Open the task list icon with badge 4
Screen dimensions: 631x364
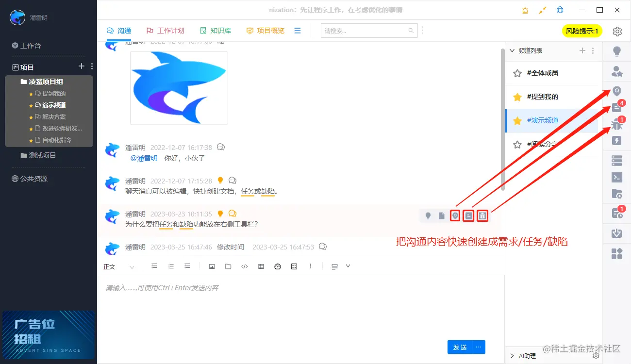[617, 108]
